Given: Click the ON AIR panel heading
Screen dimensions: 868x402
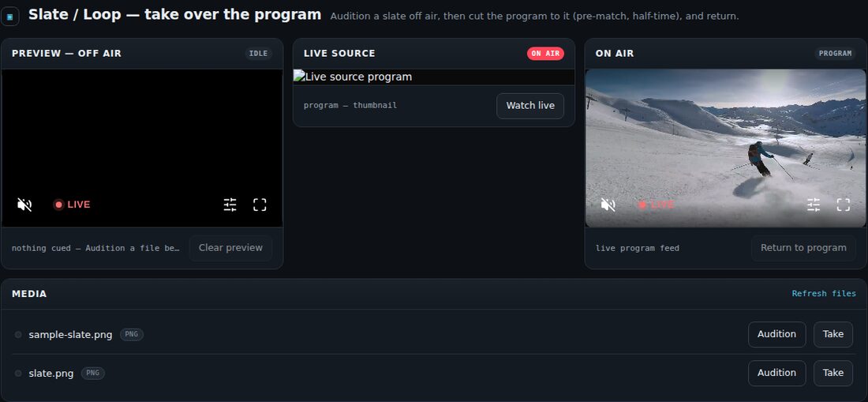Looking at the screenshot, I should point(615,54).
